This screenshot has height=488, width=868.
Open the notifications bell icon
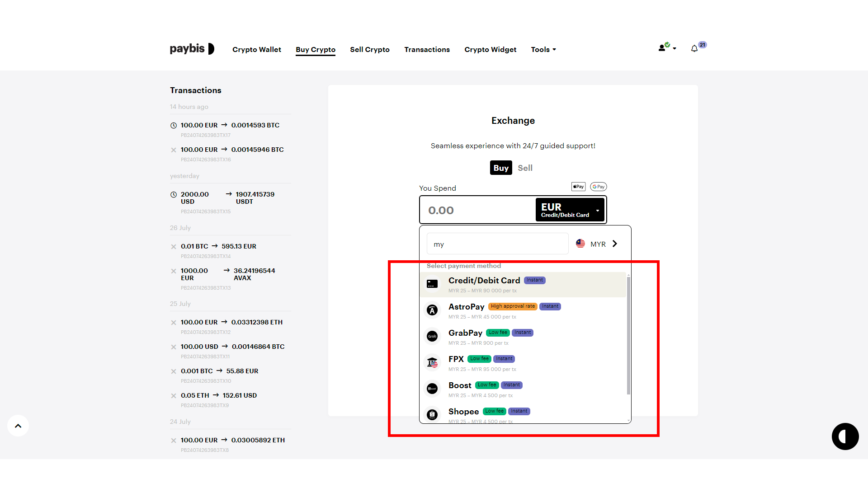694,49
